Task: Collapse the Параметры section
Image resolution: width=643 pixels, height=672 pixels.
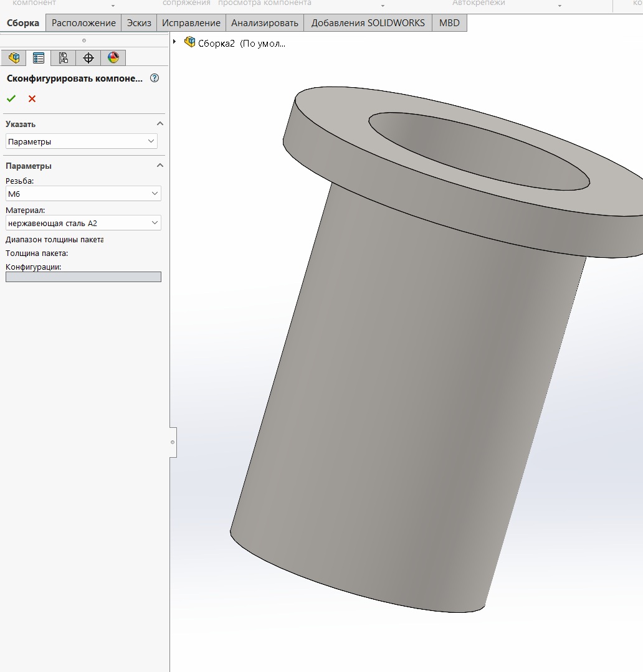Action: 160,166
